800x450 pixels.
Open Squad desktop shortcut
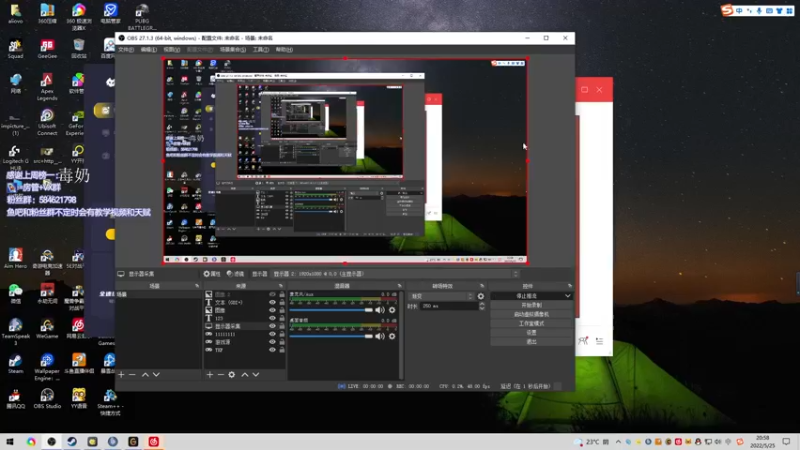[15, 49]
